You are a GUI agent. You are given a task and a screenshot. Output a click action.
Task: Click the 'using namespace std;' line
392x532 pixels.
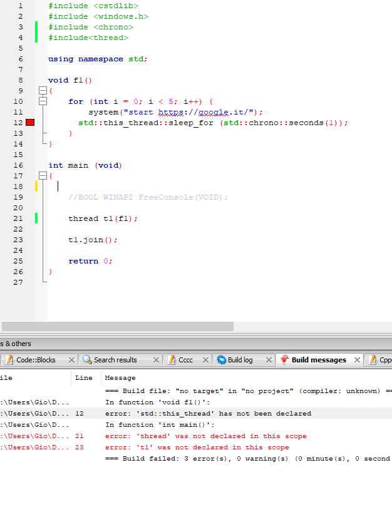click(x=98, y=59)
